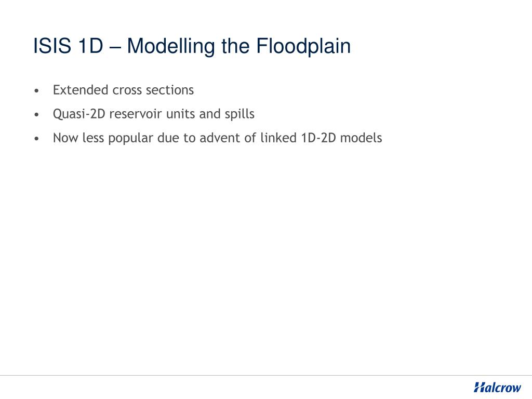Click the slide title ISIS 1D – Modelling the Floodplain
Image resolution: width=532 pixels, height=399 pixels.
tap(192, 46)
